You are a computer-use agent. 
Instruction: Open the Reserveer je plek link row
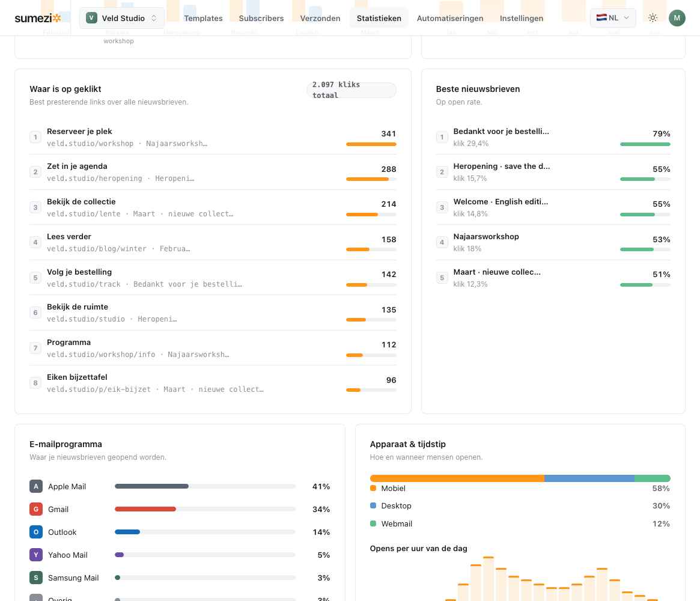click(x=213, y=137)
